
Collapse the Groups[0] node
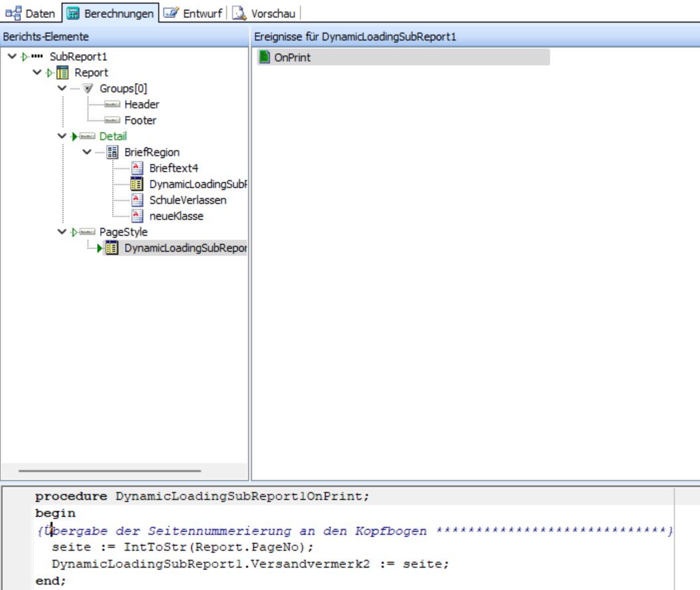coord(62,88)
